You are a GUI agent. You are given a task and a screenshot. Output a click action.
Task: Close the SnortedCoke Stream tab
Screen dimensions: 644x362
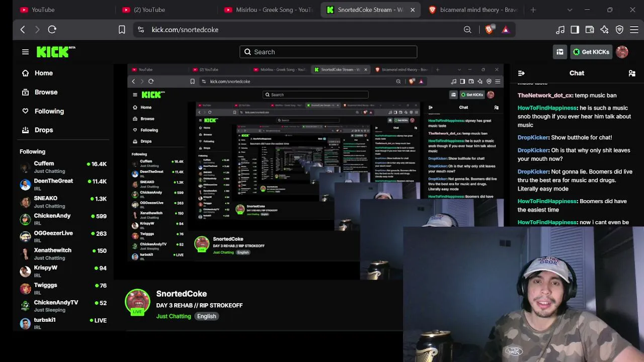click(413, 10)
